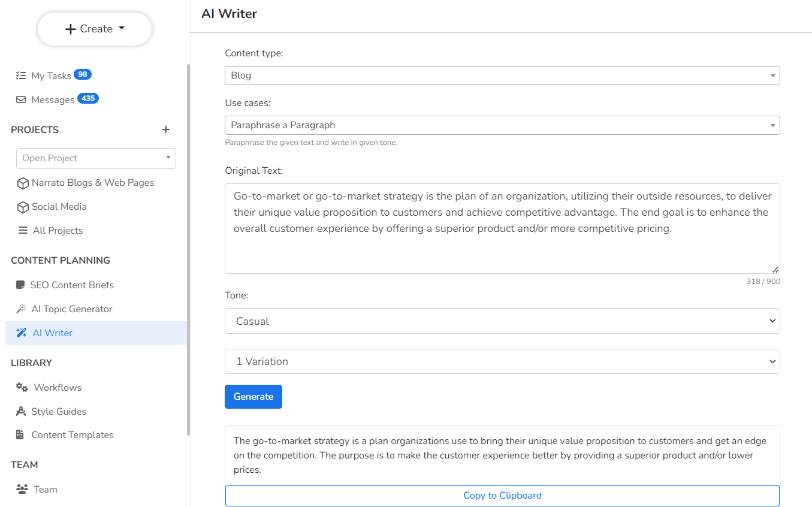Click inside the Original Text box

pyautogui.click(x=502, y=246)
